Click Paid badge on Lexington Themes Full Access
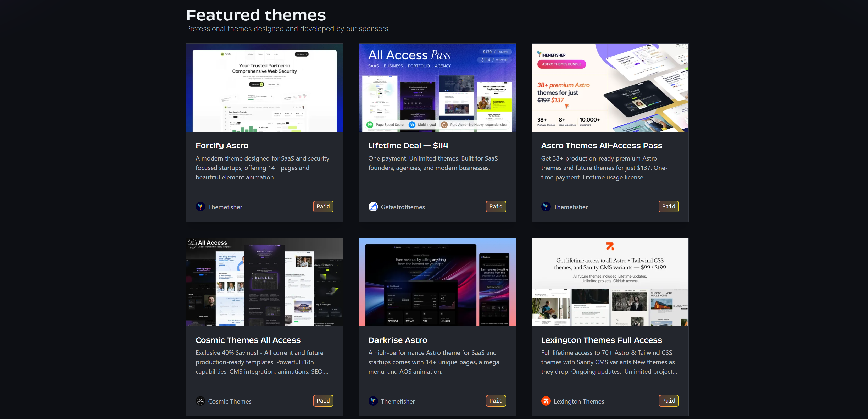 click(669, 401)
